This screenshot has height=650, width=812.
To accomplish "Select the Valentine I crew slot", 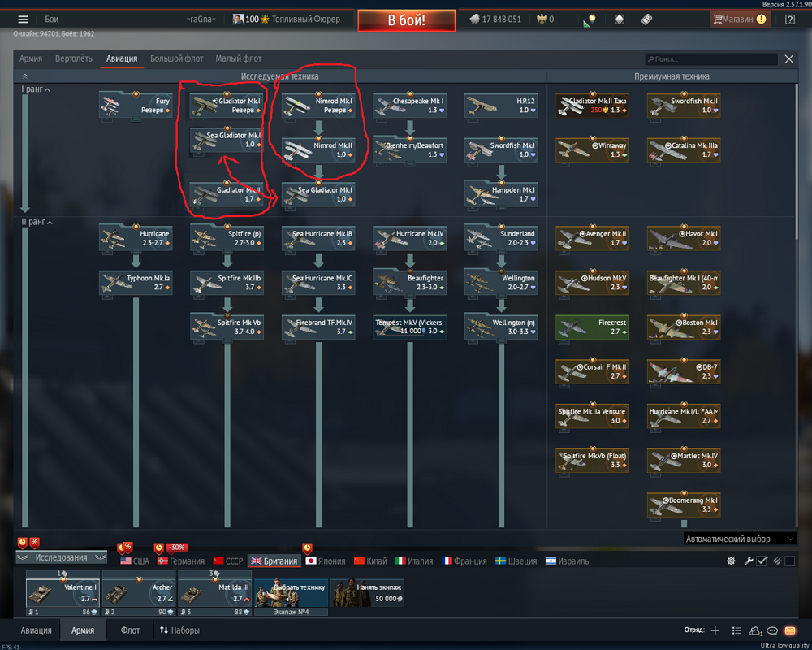I will tap(63, 593).
